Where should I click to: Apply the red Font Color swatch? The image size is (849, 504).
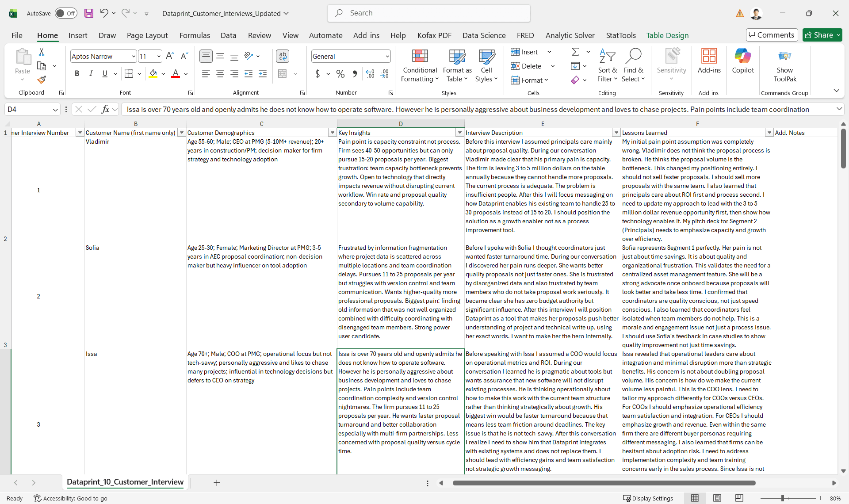point(176,74)
